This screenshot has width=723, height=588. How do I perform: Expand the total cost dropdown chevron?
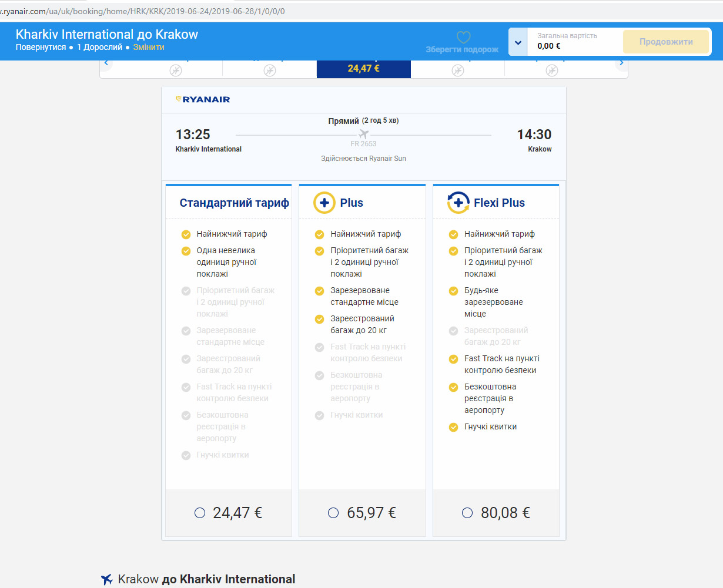click(518, 42)
